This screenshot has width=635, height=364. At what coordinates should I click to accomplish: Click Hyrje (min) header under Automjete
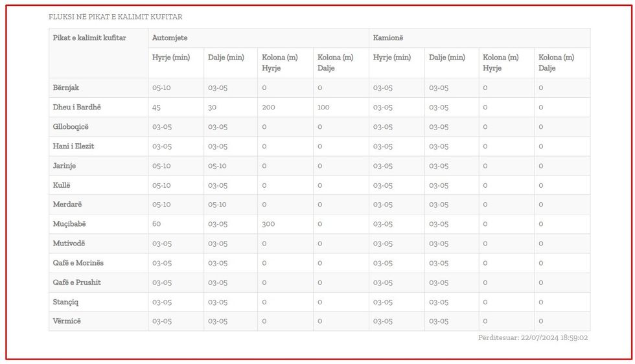[171, 58]
